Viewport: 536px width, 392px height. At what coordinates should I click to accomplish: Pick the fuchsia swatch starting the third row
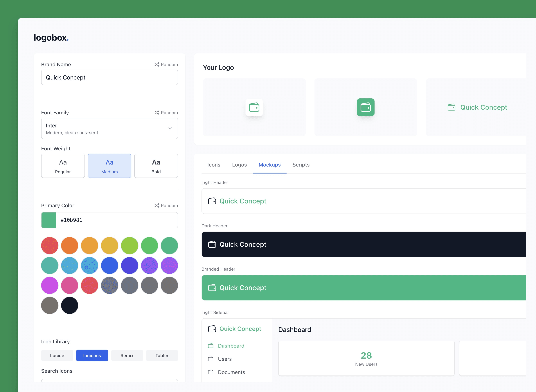[50, 286]
